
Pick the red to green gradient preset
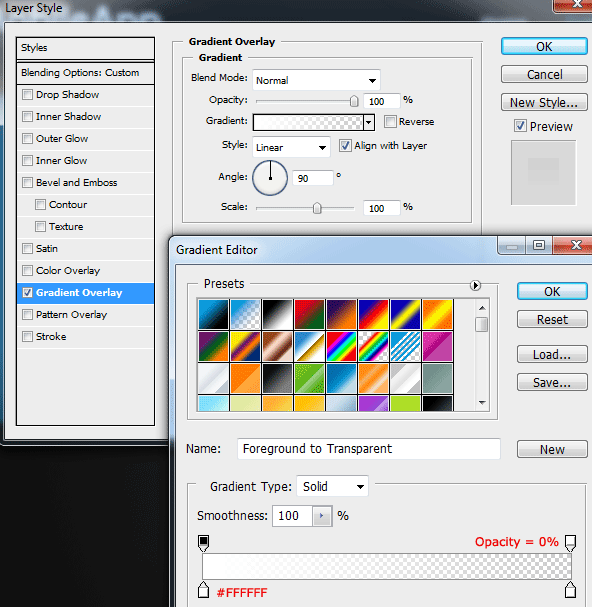(309, 314)
